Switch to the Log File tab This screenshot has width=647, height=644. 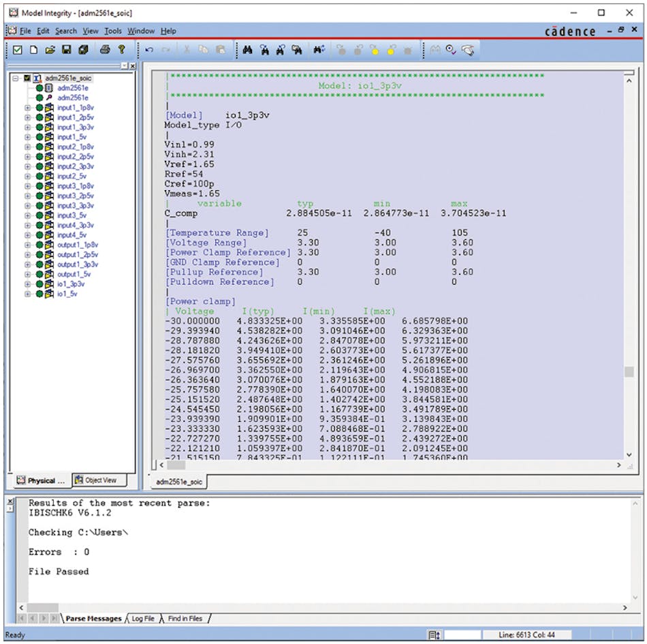pyautogui.click(x=142, y=619)
